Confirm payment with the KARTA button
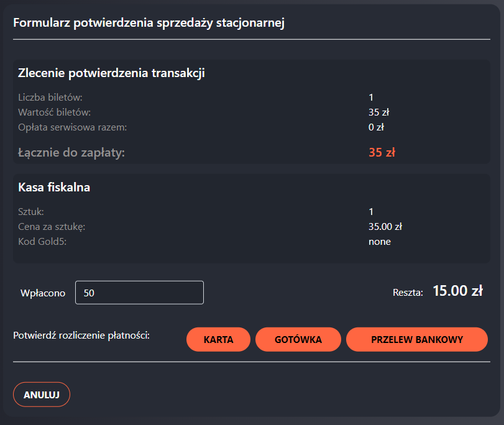The width and height of the screenshot is (504, 425). [218, 340]
